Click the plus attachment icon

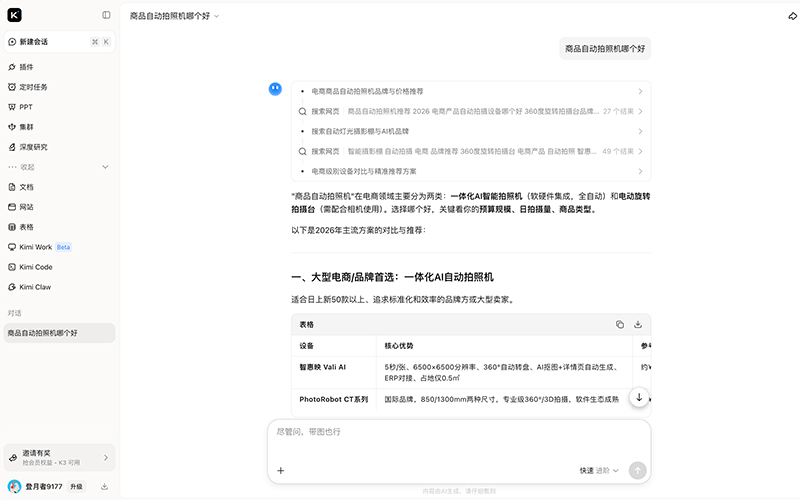[x=281, y=470]
